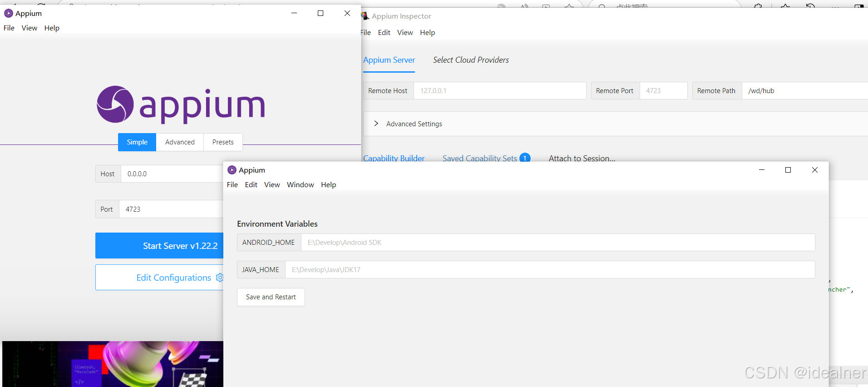
Task: Open Window menu in Environment Variables window
Action: [301, 185]
